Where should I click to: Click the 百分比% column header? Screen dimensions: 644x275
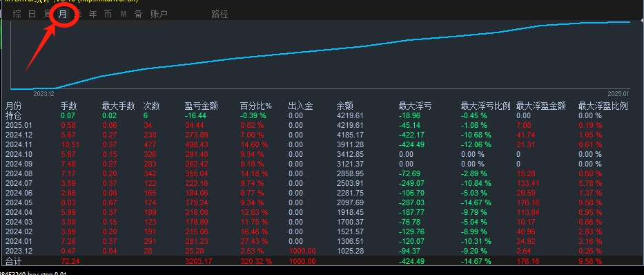click(256, 106)
